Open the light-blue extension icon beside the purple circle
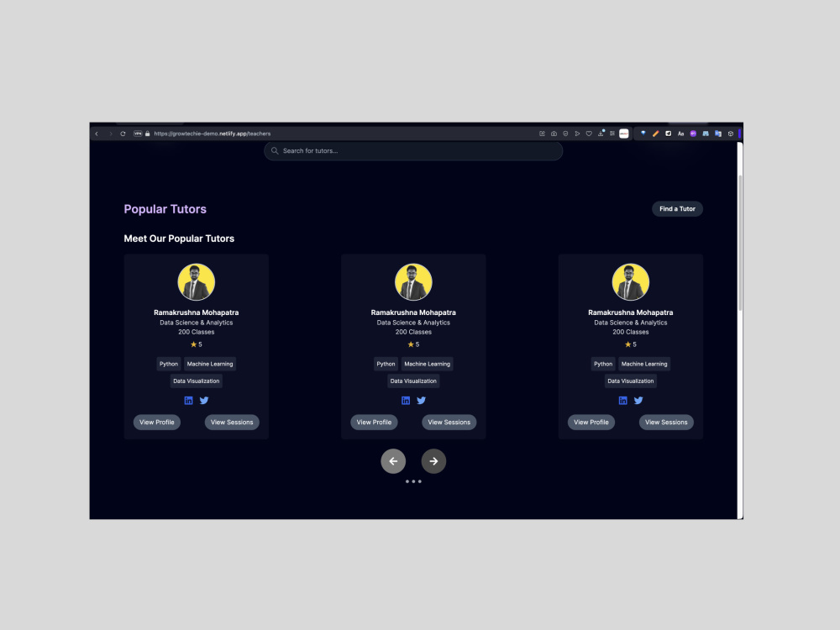The image size is (840, 630). [706, 134]
